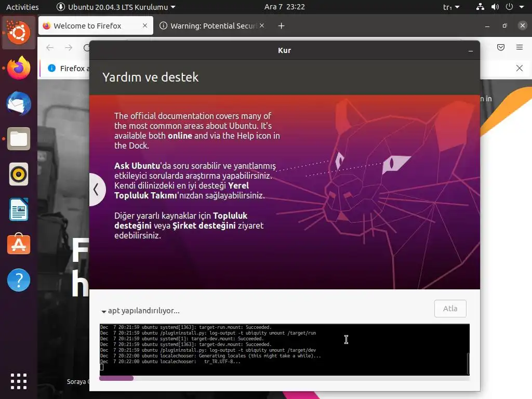The image size is (532, 399).
Task: Open Topluluk desteğini link
Action: point(180,220)
